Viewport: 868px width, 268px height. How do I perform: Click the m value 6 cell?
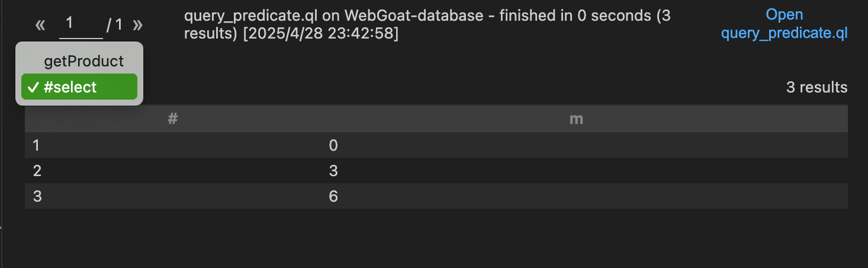pyautogui.click(x=333, y=196)
